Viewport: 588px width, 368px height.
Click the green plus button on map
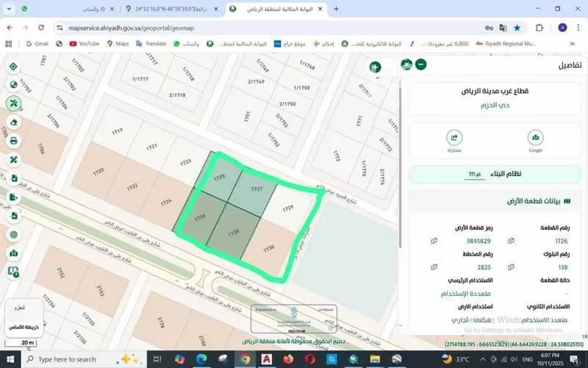tap(375, 67)
